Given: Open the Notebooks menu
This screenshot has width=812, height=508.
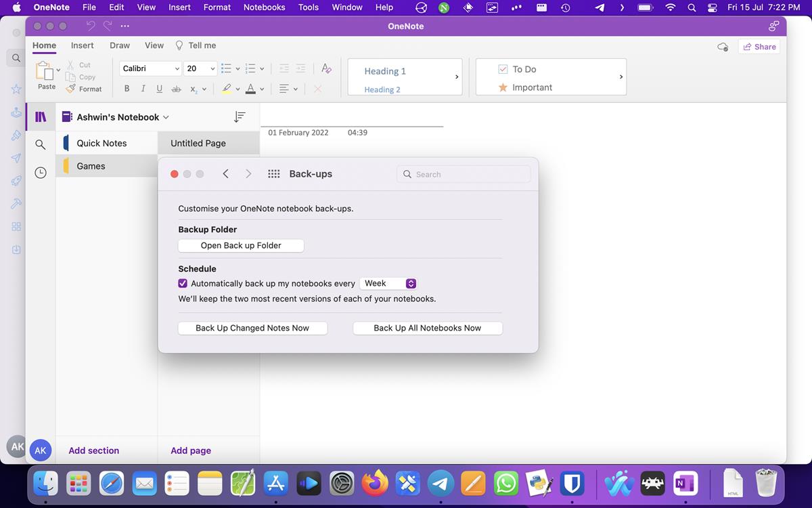Looking at the screenshot, I should tap(264, 7).
